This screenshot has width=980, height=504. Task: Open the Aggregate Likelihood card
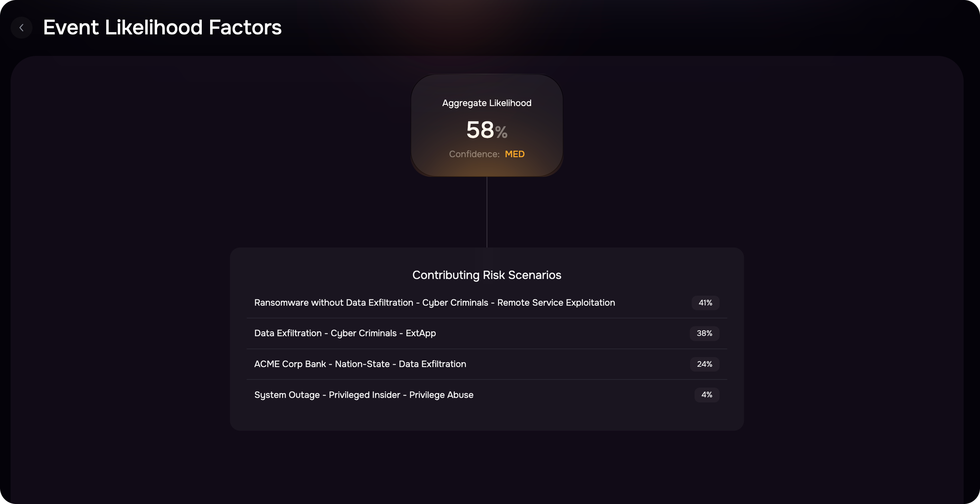(x=486, y=125)
